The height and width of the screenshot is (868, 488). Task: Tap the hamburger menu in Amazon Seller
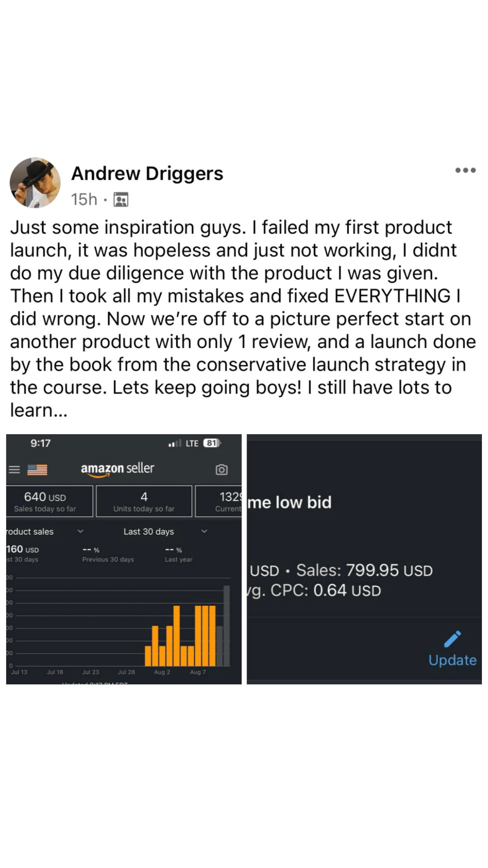click(14, 469)
